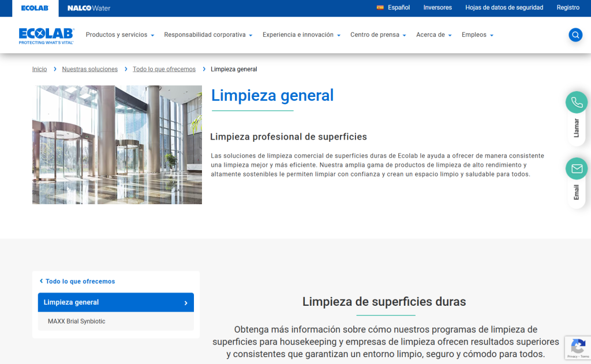Click the Ecolab logo in header

click(46, 36)
